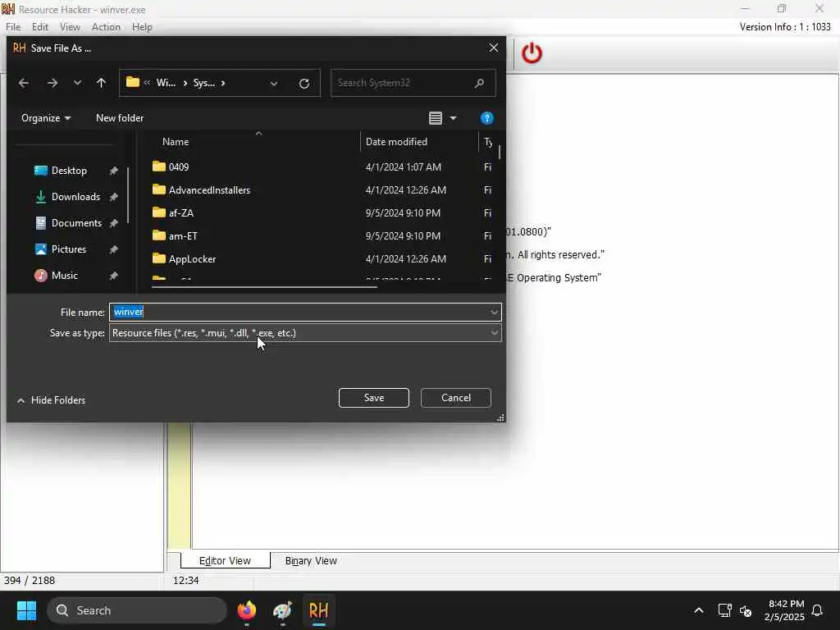This screenshot has height=630, width=840.
Task: Select Music in navigation pane
Action: point(64,276)
